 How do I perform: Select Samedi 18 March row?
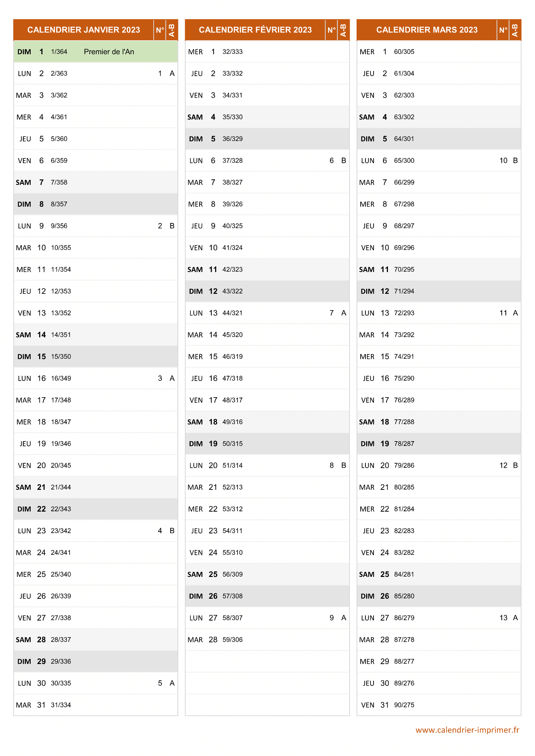[x=439, y=422]
